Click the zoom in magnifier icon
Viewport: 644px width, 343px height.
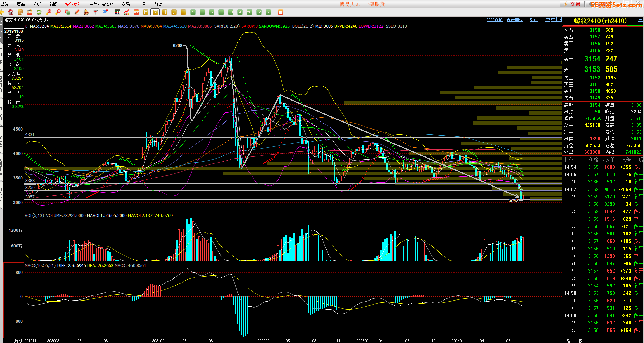click(x=49, y=12)
